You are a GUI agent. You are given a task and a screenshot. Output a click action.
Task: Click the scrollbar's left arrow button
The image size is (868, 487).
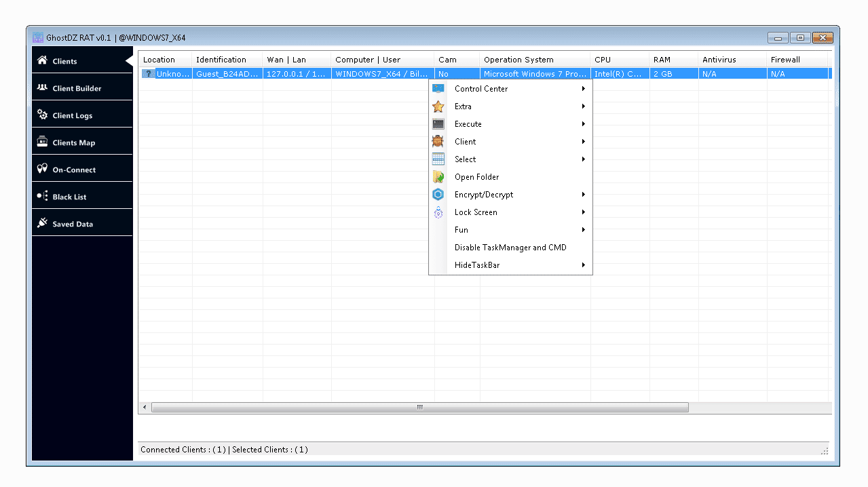click(x=145, y=408)
